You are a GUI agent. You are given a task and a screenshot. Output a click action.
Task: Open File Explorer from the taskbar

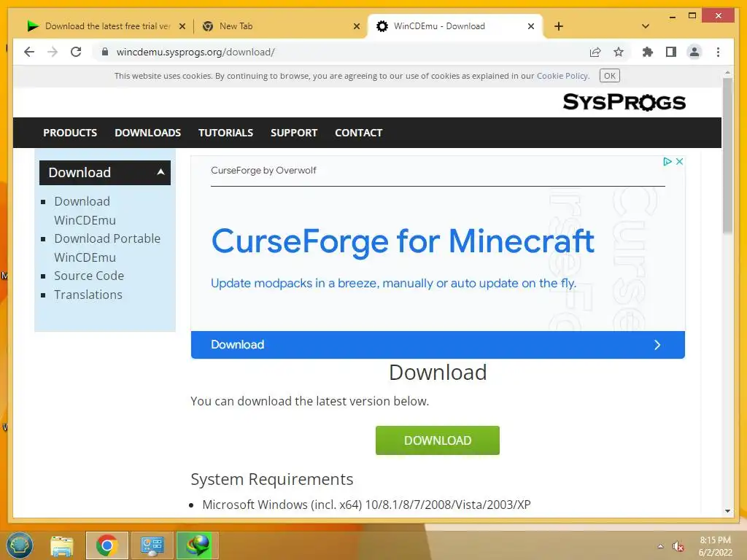[x=62, y=545]
